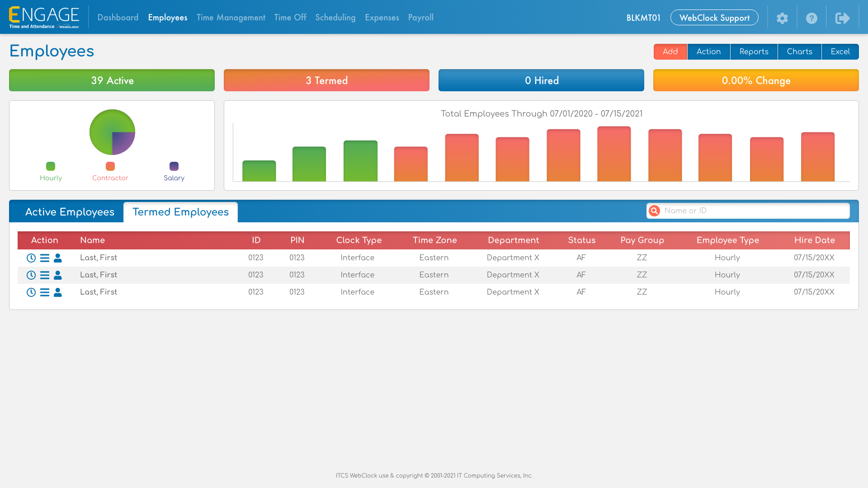Screen dimensions: 868x488
Task: Click the WebClock Support button
Action: point(714,18)
